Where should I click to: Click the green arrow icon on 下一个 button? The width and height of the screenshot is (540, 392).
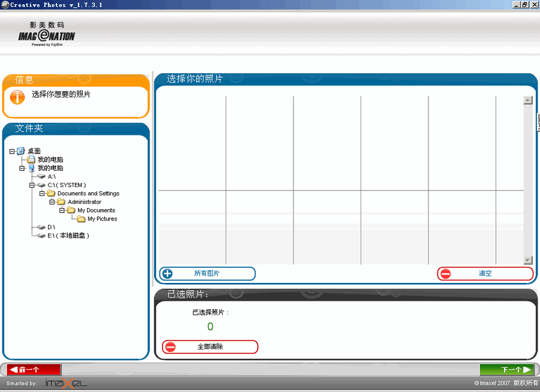526,369
